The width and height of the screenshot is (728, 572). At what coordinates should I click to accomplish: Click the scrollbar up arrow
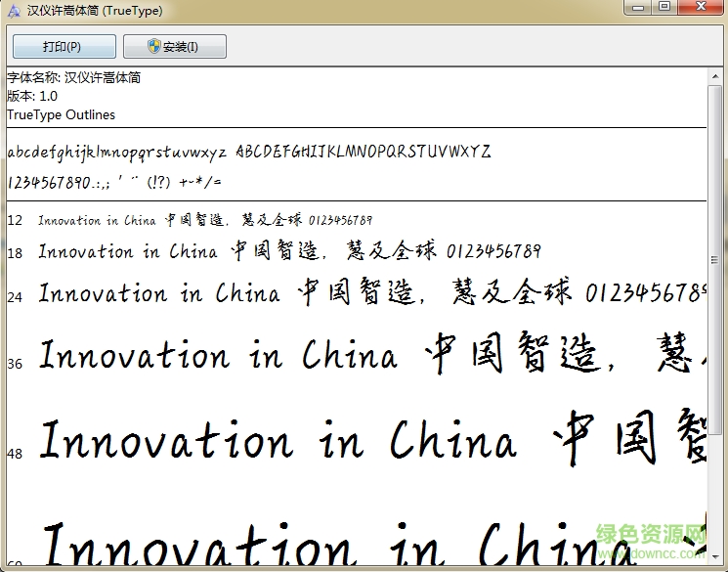tap(715, 76)
